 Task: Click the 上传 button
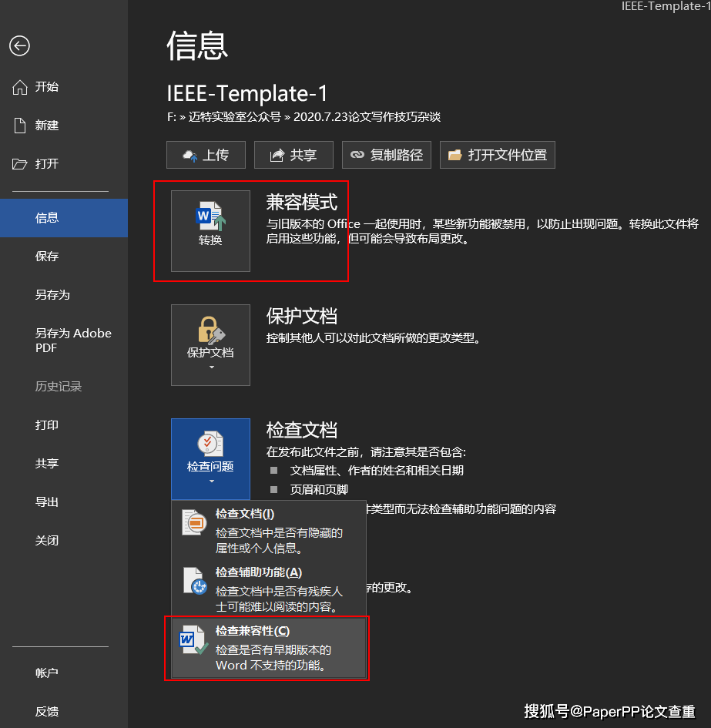click(206, 155)
